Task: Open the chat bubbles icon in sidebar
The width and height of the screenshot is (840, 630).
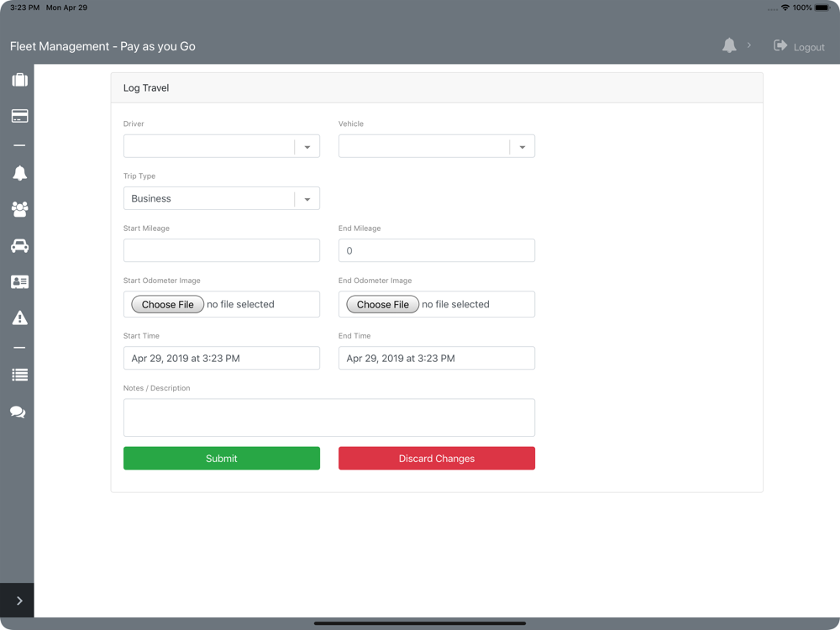Action: pos(18,412)
